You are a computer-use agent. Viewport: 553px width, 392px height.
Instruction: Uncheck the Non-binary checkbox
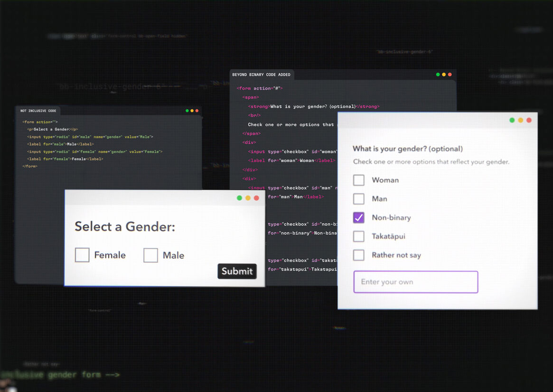coord(359,217)
